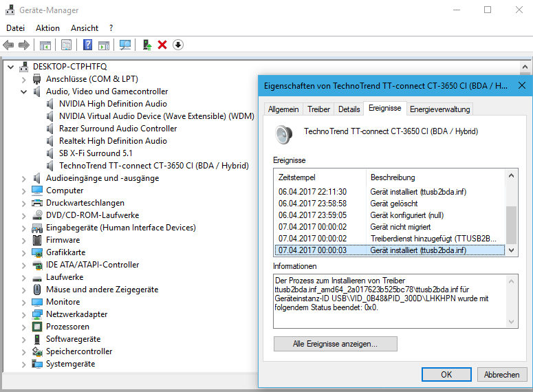Click the Speichercontroller icon
533x392 pixels.
[37, 351]
